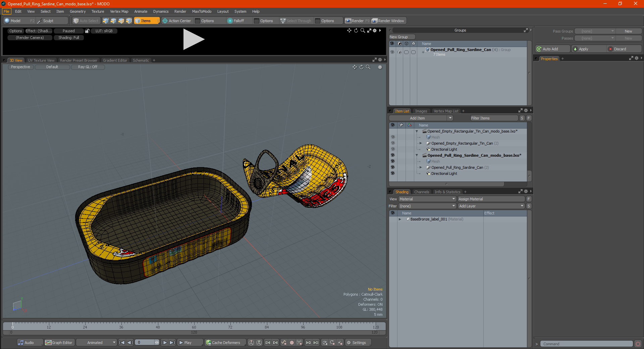This screenshot has width=644, height=349.
Task: Collapse Opened_Empty_Rectangular_Tin_Can scene tree
Action: click(417, 131)
